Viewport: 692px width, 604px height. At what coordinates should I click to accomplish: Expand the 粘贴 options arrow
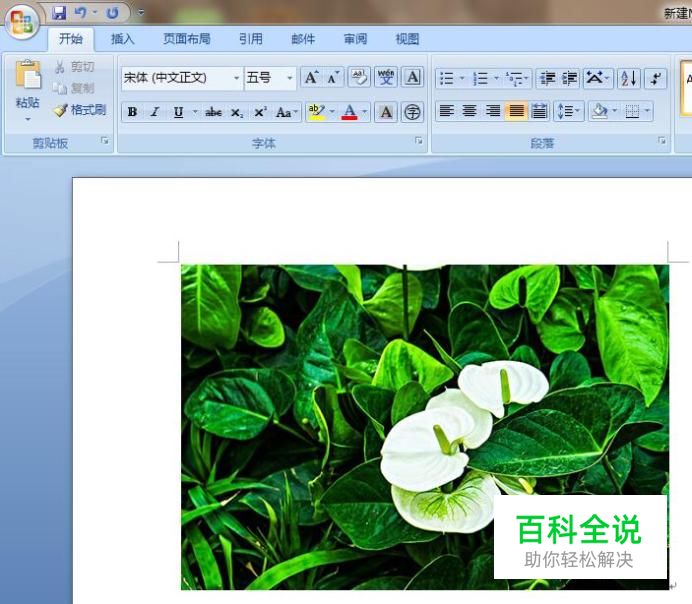pos(28,119)
